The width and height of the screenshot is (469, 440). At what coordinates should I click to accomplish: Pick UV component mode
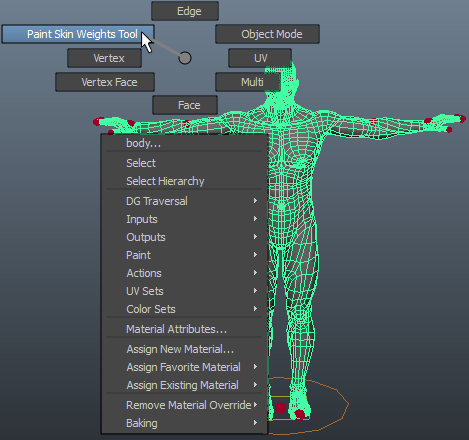tap(260, 58)
